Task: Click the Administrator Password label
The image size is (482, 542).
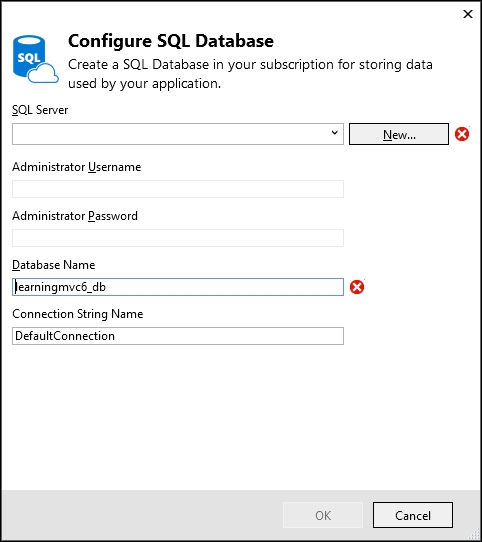Action: click(75, 216)
